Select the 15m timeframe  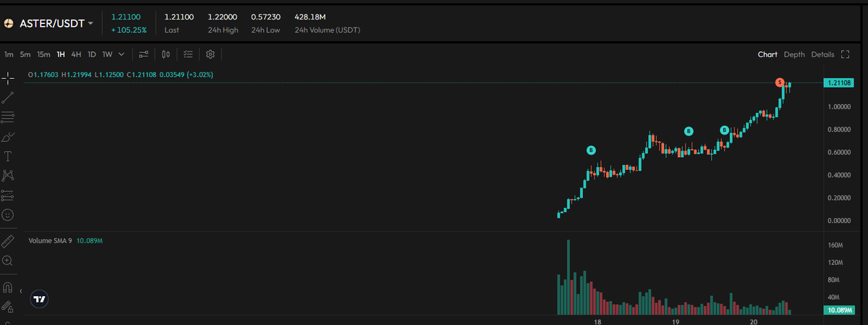(x=43, y=54)
